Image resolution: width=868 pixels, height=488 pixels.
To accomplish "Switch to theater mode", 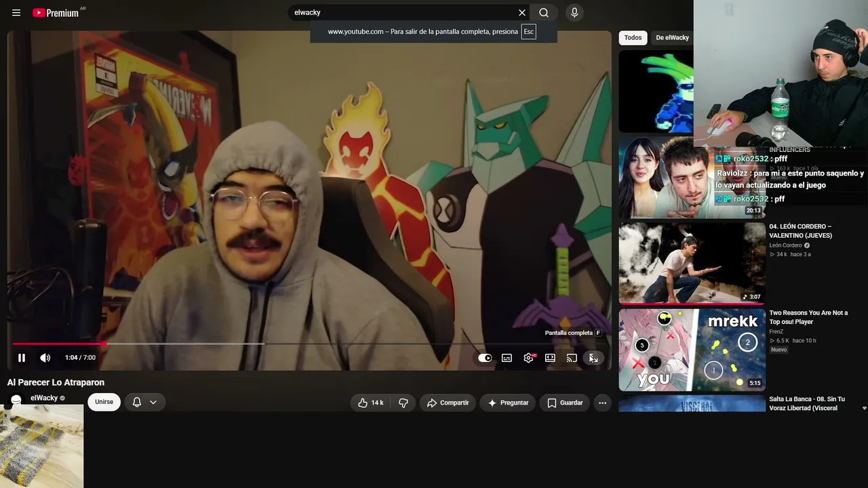I will point(550,358).
